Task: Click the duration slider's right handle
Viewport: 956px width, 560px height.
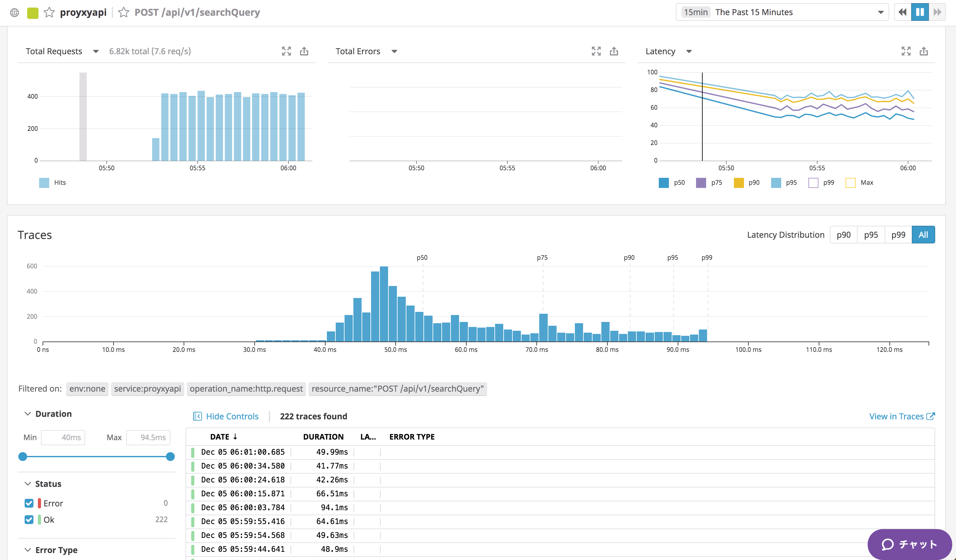Action: tap(170, 457)
